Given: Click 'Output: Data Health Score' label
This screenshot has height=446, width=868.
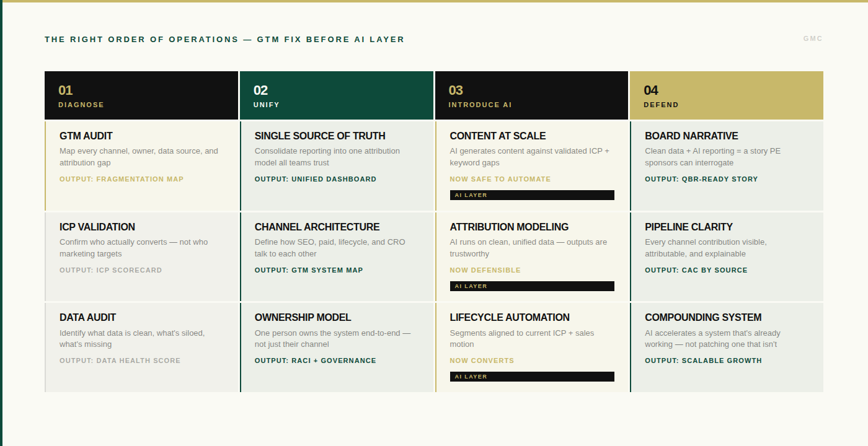Looking at the screenshot, I should point(120,361).
